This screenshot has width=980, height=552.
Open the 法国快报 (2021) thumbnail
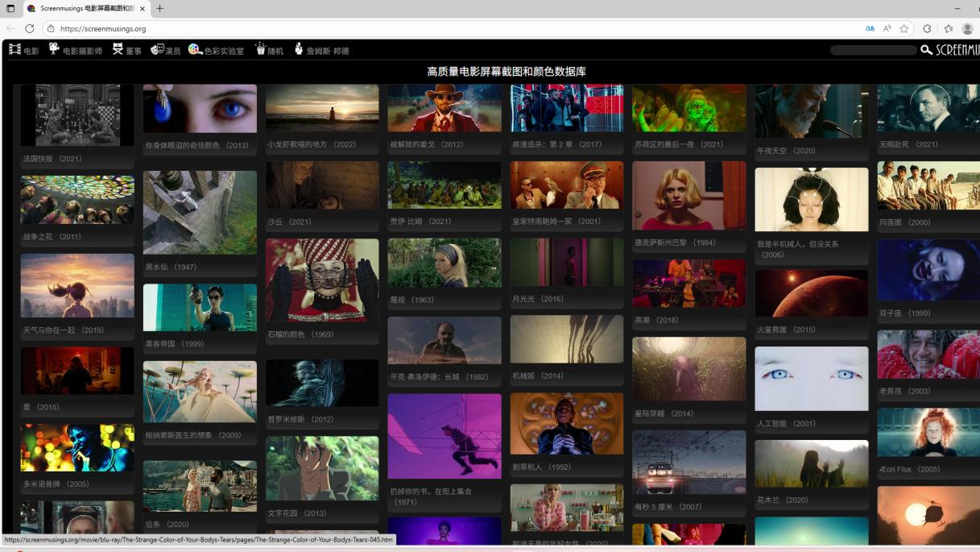click(77, 115)
